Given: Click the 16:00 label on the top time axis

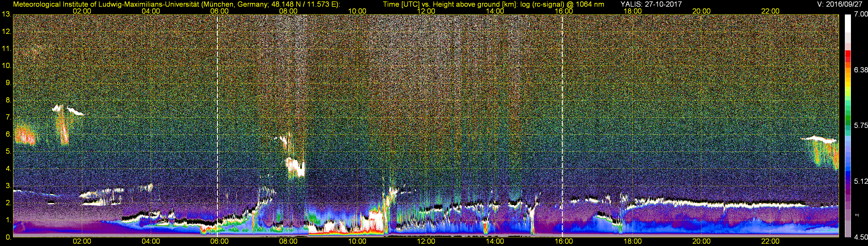Looking at the screenshot, I should (x=564, y=11).
